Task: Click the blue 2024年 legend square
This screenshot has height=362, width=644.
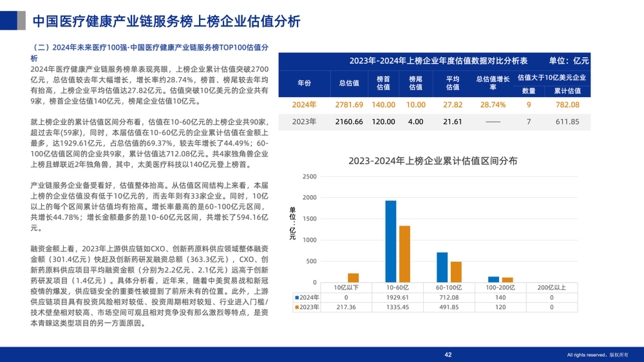Action: click(297, 298)
